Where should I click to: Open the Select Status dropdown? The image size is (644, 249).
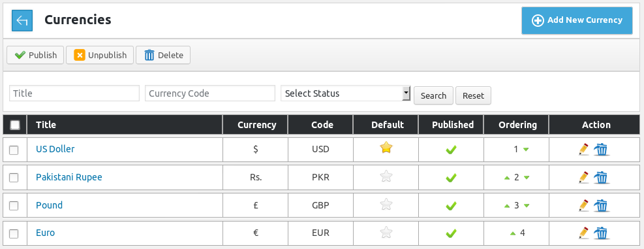(345, 93)
